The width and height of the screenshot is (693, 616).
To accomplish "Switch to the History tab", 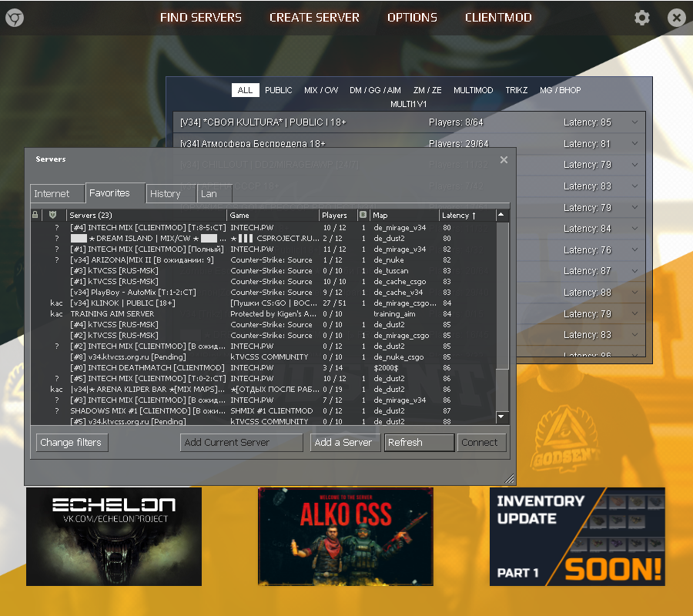I will (x=165, y=194).
